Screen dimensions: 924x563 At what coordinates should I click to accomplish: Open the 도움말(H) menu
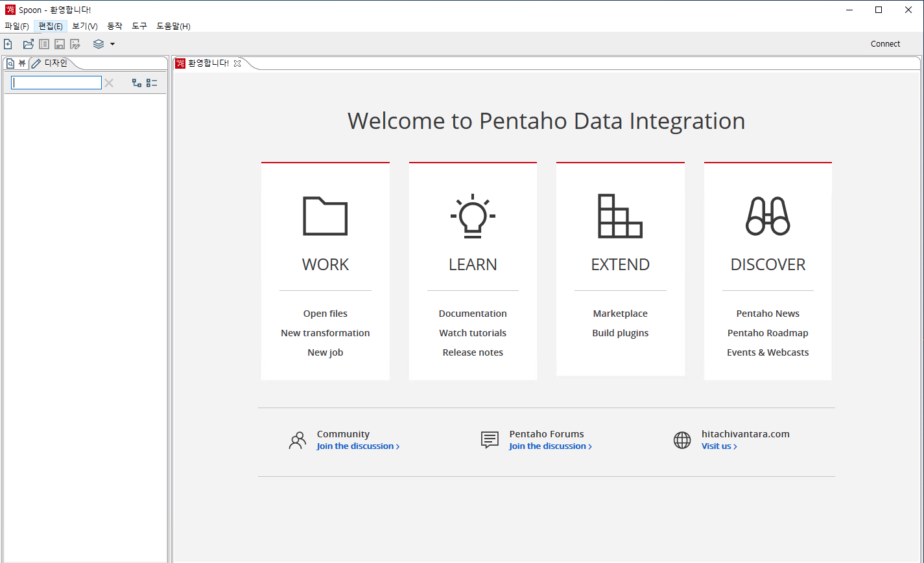173,26
